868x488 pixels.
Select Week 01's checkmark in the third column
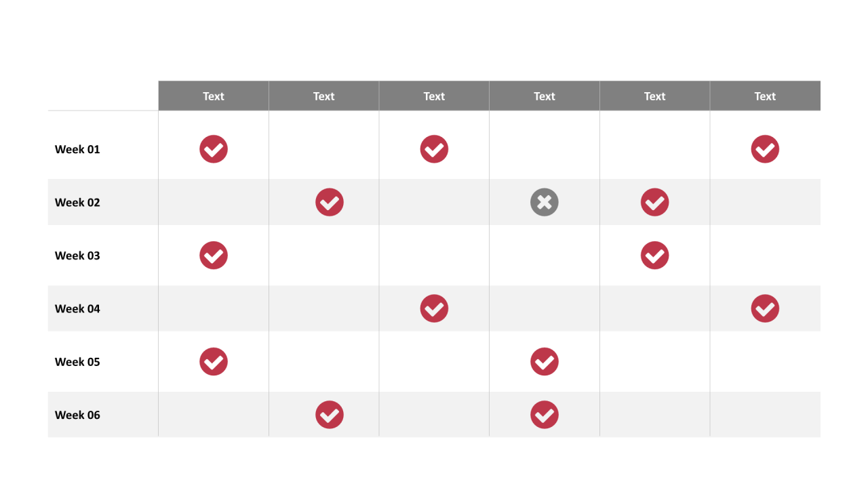434,149
